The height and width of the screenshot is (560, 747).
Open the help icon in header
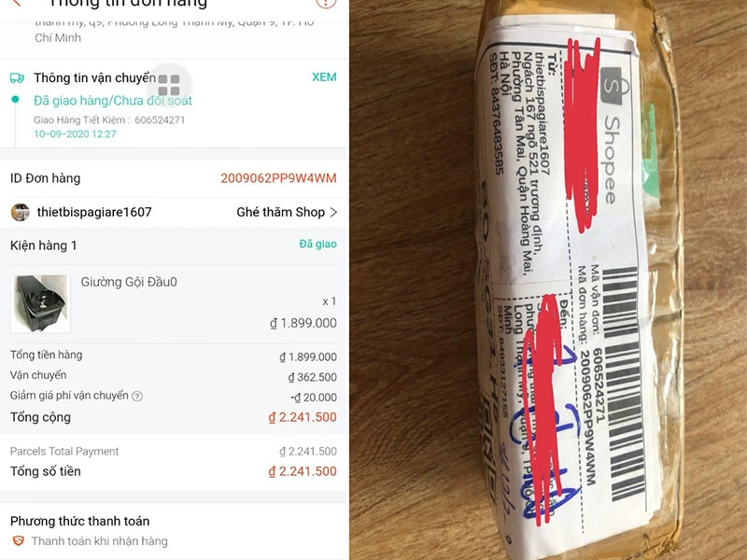tap(326, 3)
